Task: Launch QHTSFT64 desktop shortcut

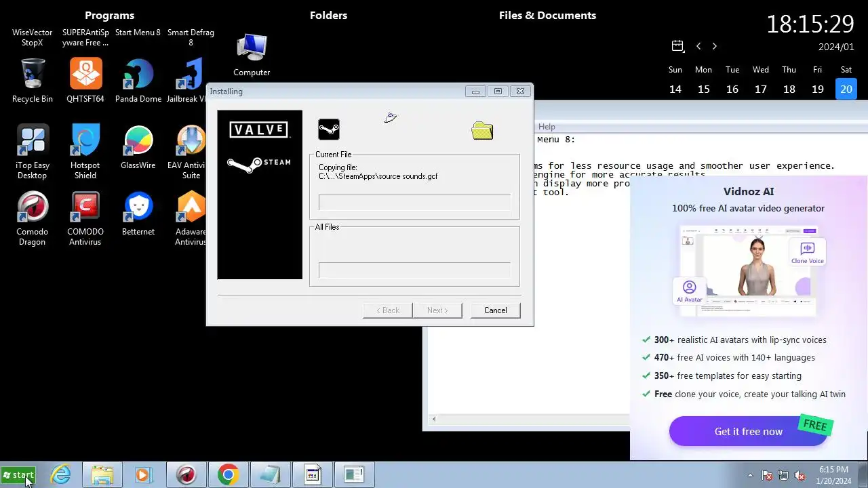Action: 85,80
